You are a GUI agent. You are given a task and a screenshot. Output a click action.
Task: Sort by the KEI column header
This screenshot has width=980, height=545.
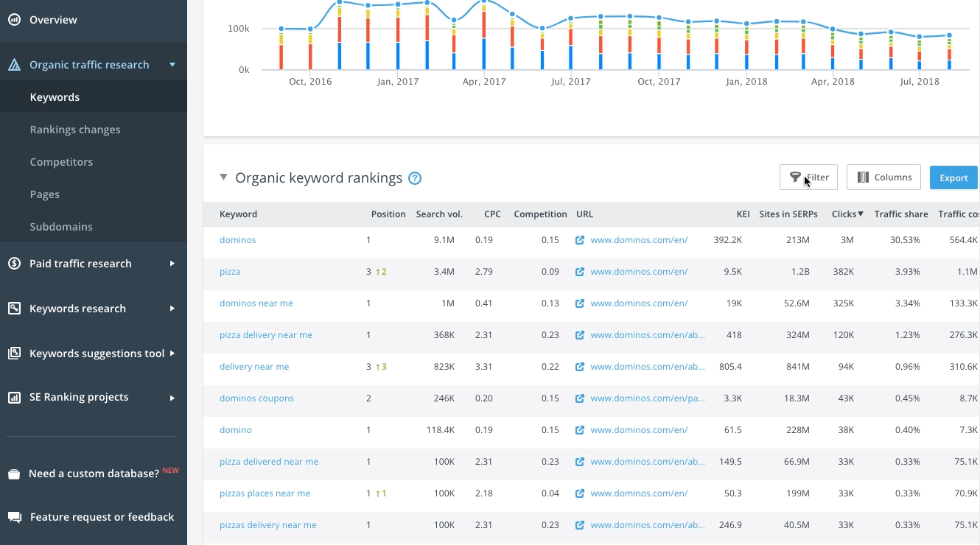coord(743,214)
